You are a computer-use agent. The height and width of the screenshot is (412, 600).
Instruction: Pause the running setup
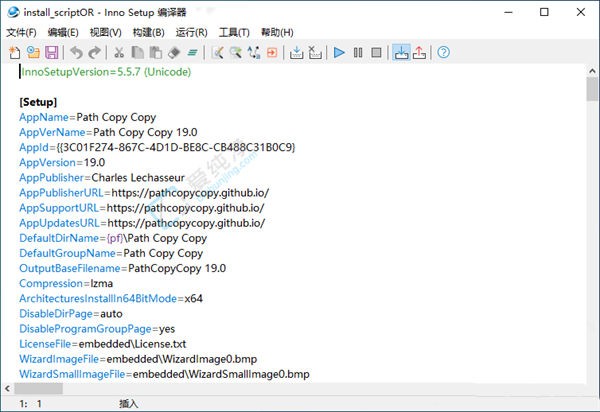click(x=358, y=52)
